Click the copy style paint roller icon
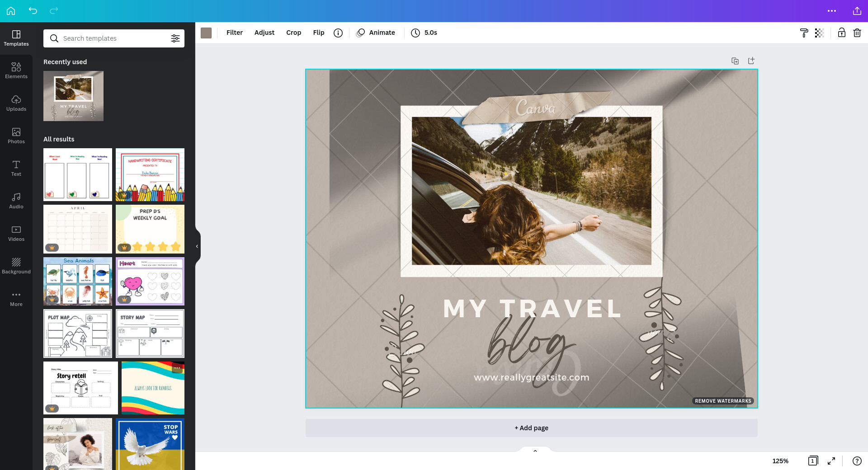868x470 pixels. pyautogui.click(x=804, y=33)
